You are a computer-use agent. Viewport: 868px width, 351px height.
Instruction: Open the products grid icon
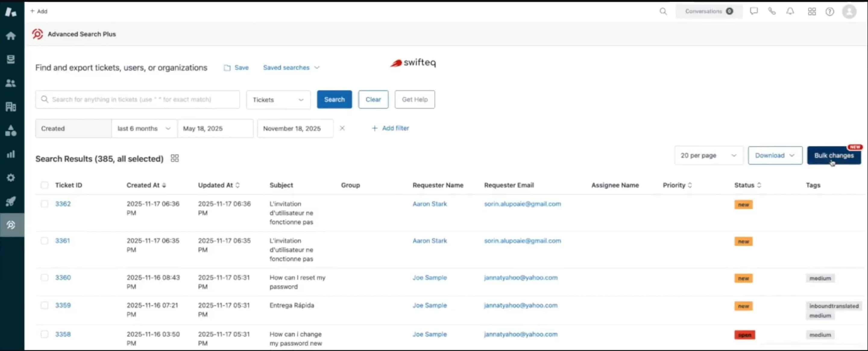point(812,12)
